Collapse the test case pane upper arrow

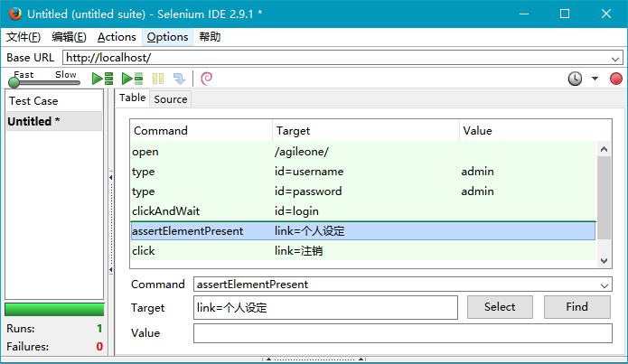coord(110,177)
